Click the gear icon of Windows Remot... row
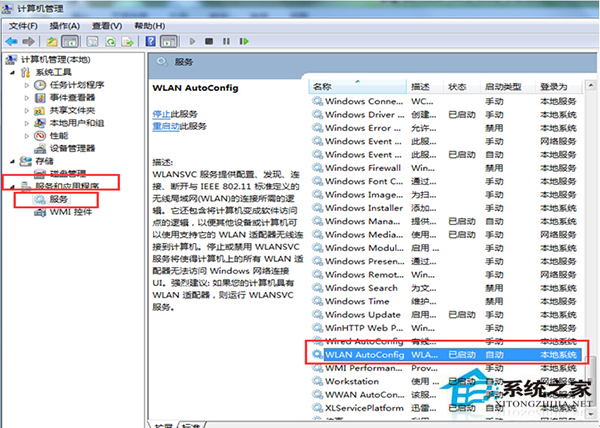 tap(317, 275)
